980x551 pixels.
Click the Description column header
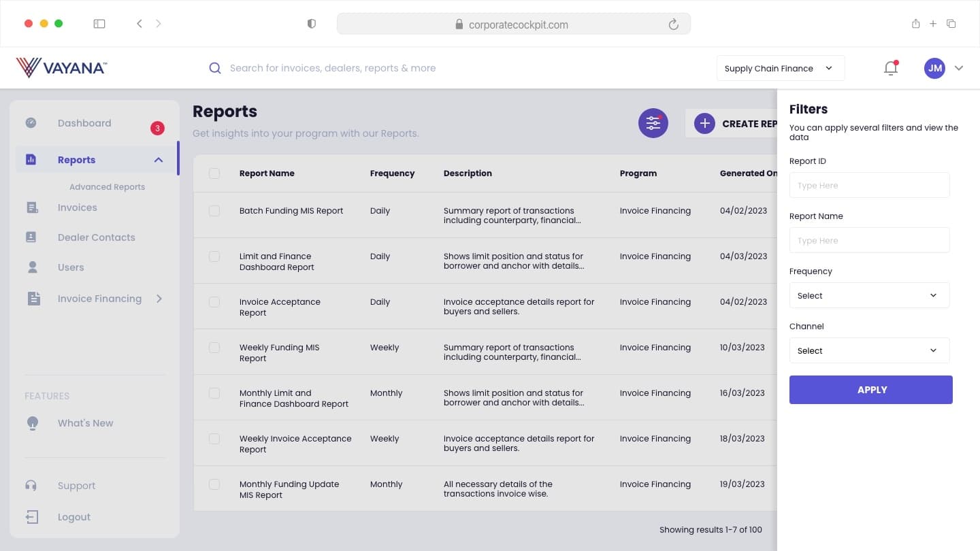click(x=468, y=173)
